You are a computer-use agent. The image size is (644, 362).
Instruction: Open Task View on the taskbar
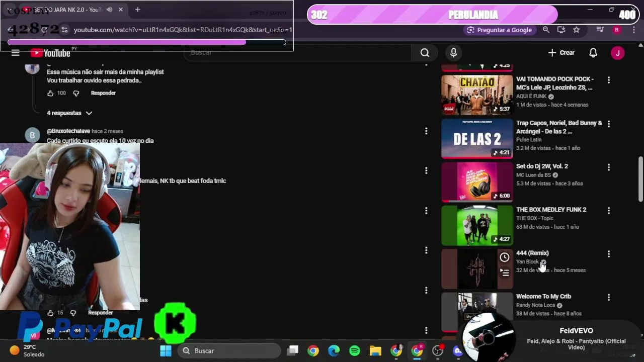pyautogui.click(x=293, y=350)
